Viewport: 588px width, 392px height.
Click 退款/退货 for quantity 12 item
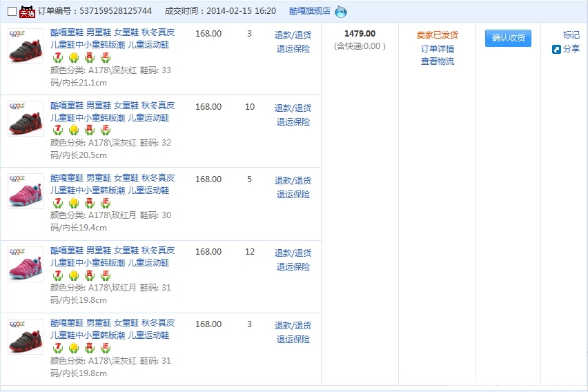[x=293, y=253]
